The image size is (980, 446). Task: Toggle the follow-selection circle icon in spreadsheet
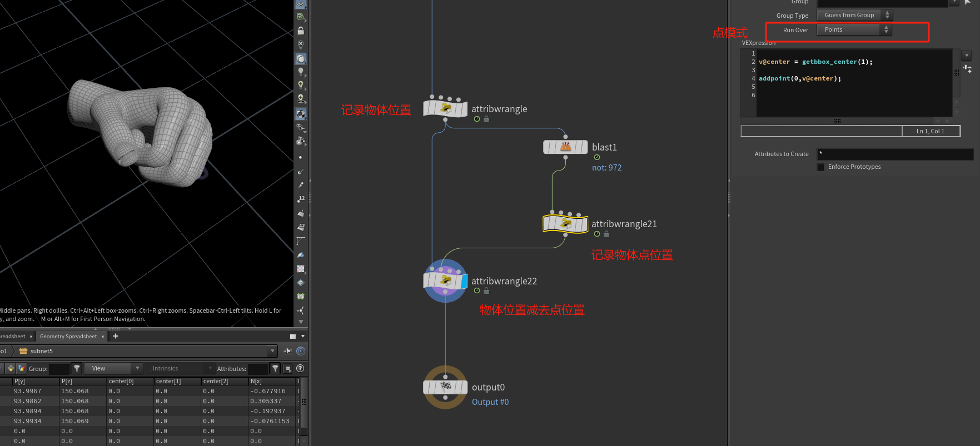(x=301, y=351)
